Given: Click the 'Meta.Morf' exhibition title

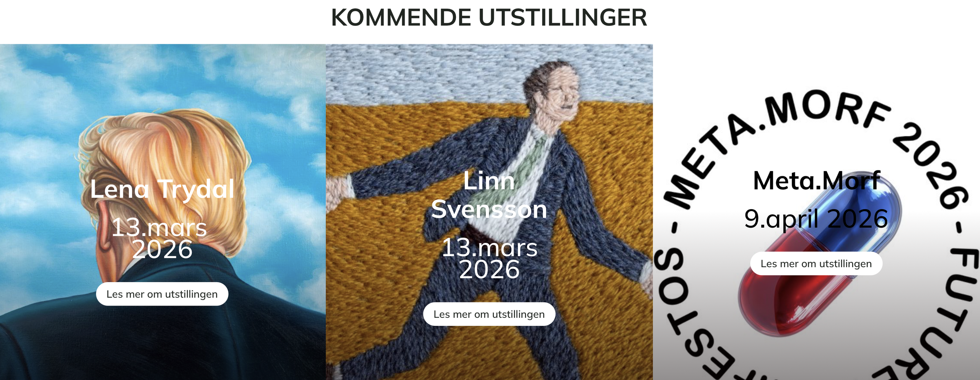Looking at the screenshot, I should coord(816,180).
